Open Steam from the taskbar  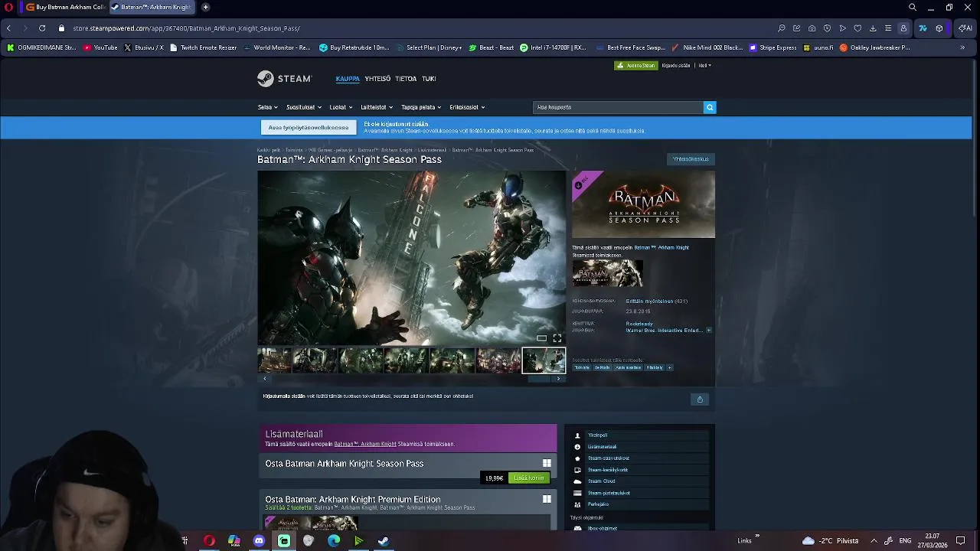tap(384, 541)
